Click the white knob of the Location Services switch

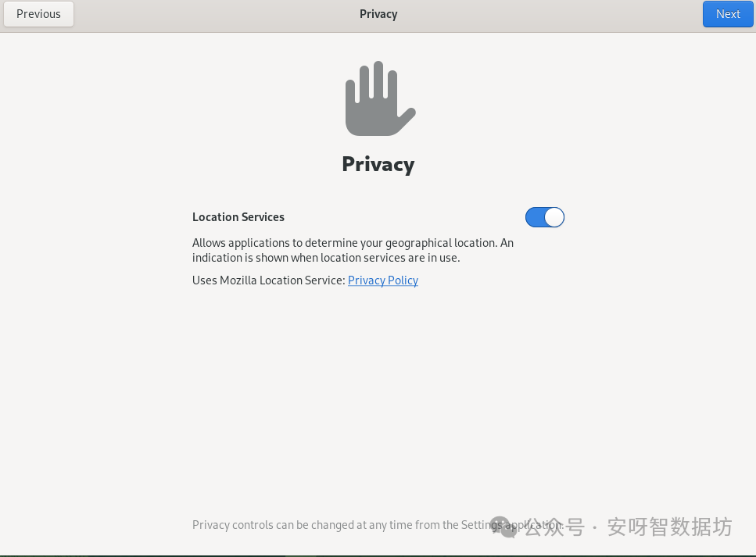554,217
